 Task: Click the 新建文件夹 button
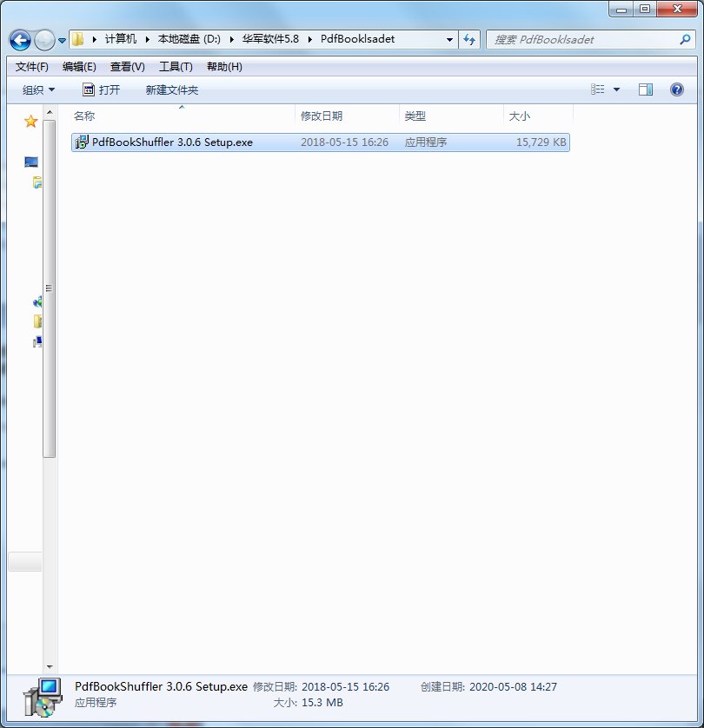172,89
